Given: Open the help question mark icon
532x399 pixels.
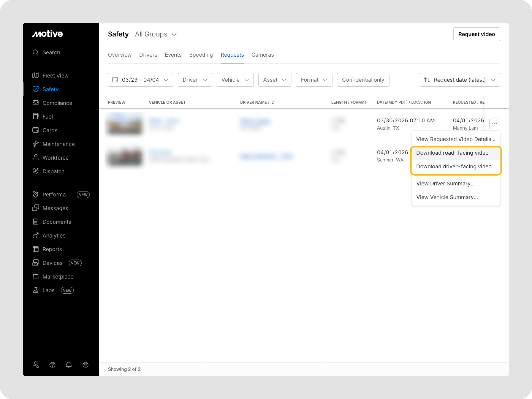Looking at the screenshot, I should tap(52, 365).
